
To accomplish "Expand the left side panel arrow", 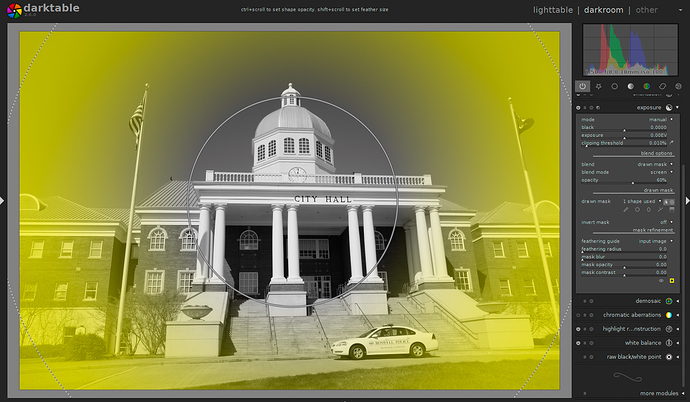I will coord(2,201).
